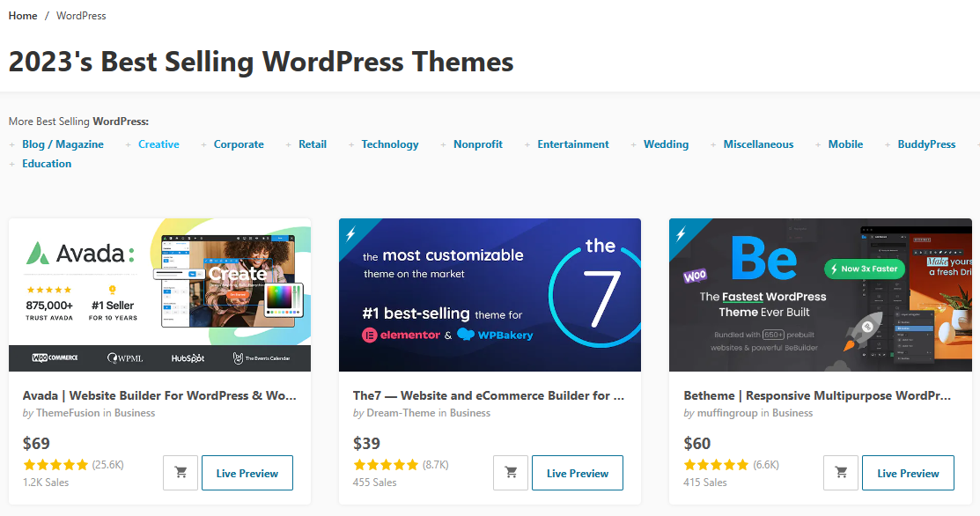Click lightning badge on The7 thumbnail
Image resolution: width=980 pixels, height=516 pixels.
click(350, 233)
